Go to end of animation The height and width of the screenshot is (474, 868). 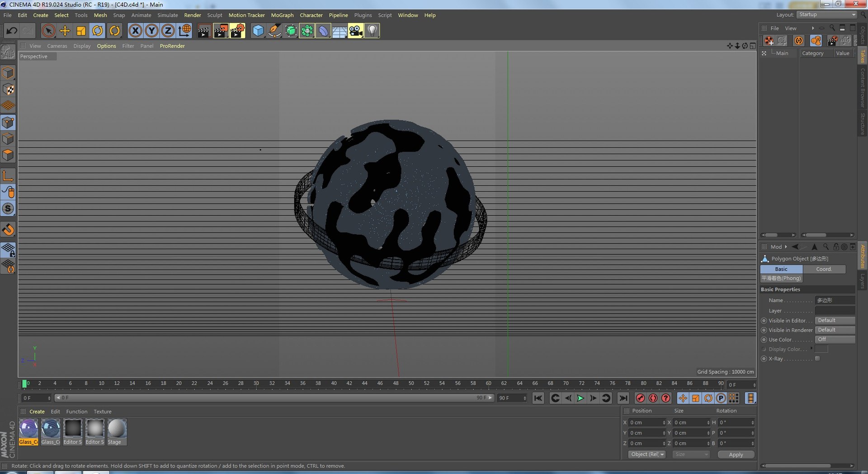pyautogui.click(x=623, y=398)
